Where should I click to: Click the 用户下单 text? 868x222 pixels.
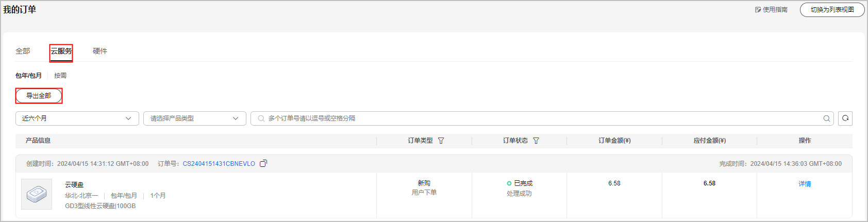point(424,193)
